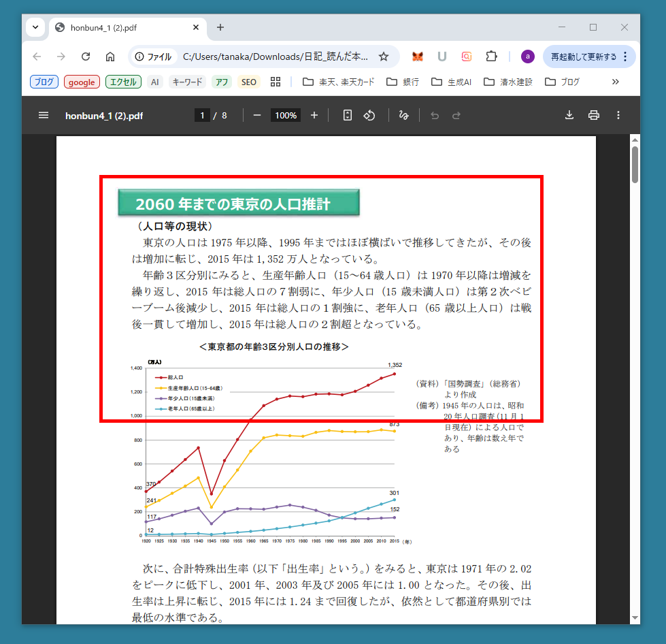The image size is (666, 644).
Task: Click 再起動して更新する button
Action: [583, 57]
